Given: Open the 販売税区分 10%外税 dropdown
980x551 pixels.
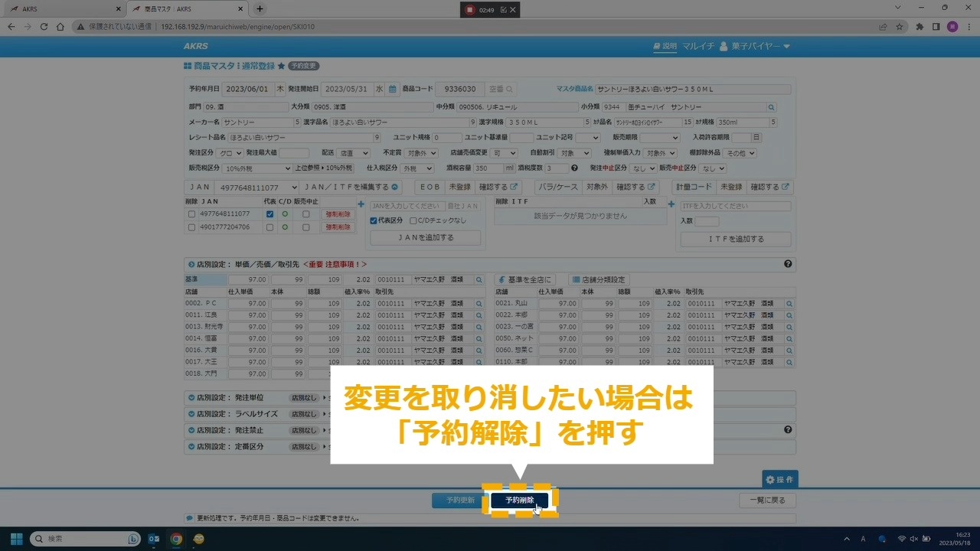Looking at the screenshot, I should (258, 168).
